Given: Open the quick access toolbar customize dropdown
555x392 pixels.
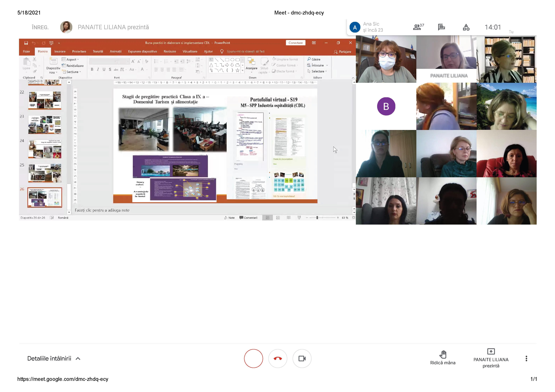Looking at the screenshot, I should tap(59, 43).
